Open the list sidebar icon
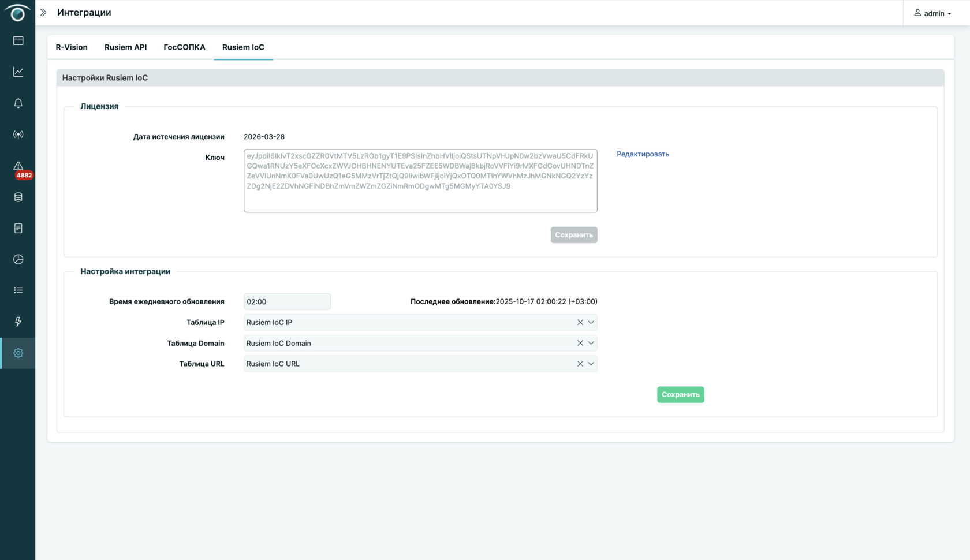Viewport: 970px width, 560px height. tap(18, 290)
